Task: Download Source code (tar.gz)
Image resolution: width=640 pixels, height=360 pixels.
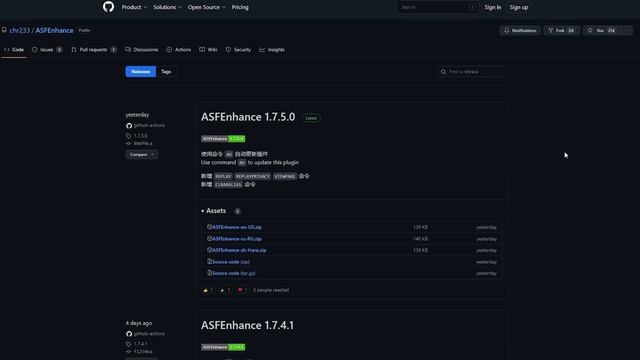Action: (233, 273)
